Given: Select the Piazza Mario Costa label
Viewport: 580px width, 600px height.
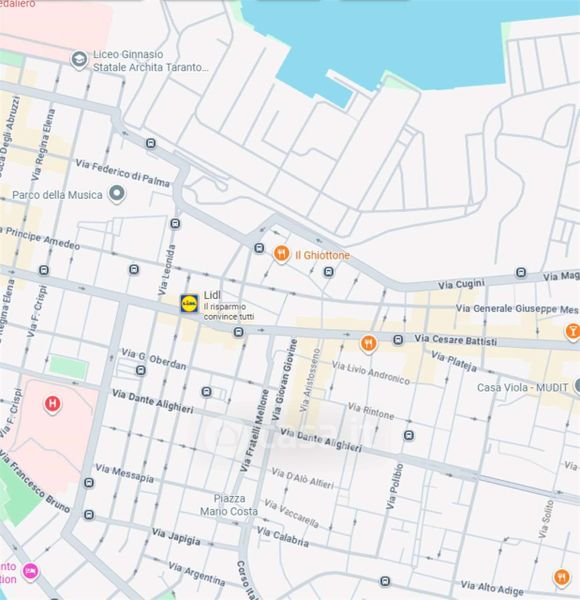Looking at the screenshot, I should tap(229, 505).
